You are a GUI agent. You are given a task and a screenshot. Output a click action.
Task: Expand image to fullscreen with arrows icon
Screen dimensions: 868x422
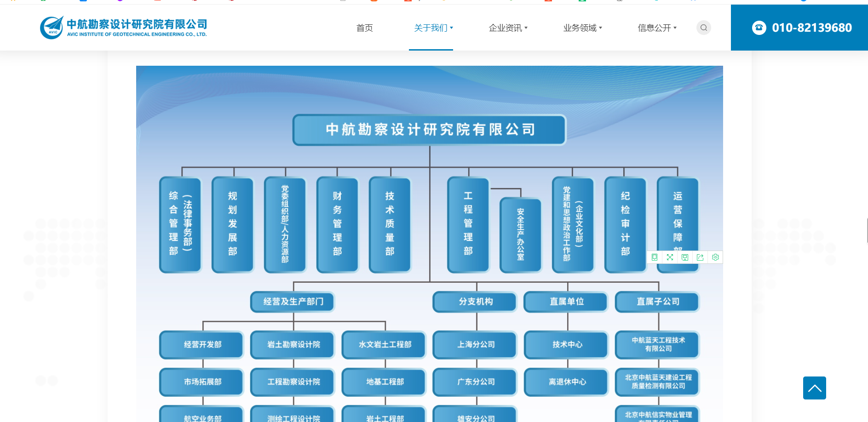(670, 257)
